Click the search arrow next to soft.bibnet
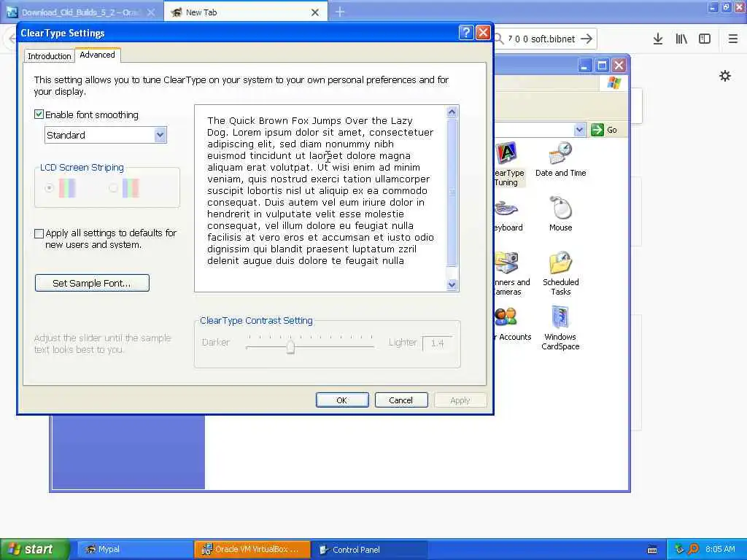 (587, 39)
